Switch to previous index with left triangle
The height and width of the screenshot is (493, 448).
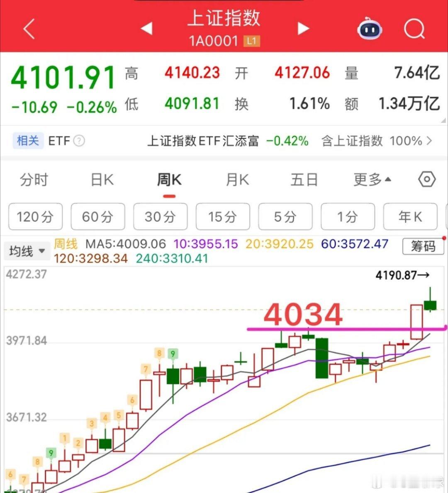coord(146,28)
